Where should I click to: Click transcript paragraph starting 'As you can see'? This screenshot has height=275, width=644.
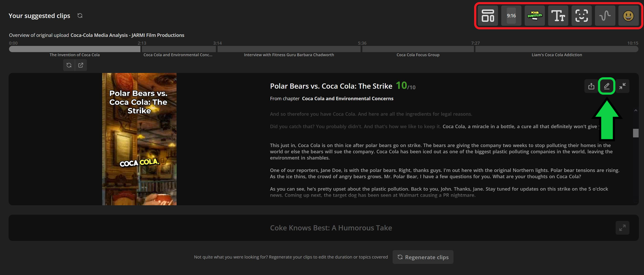(x=439, y=192)
